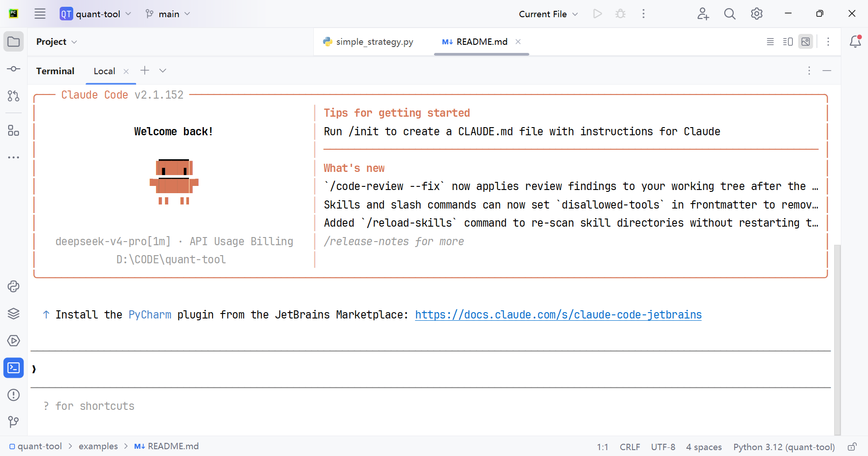Open the Project tool window folder icon
The height and width of the screenshot is (456, 868).
click(14, 42)
